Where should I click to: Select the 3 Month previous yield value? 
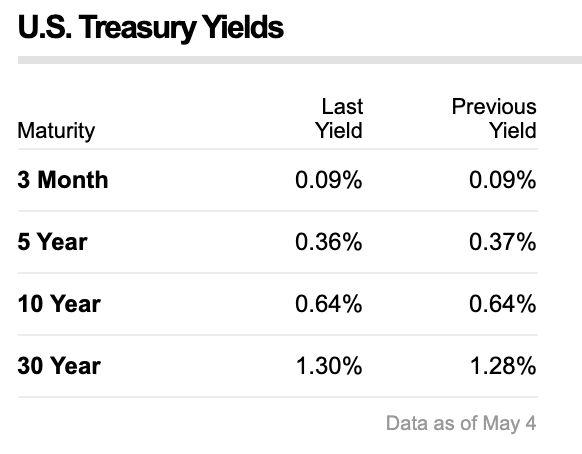pos(503,180)
